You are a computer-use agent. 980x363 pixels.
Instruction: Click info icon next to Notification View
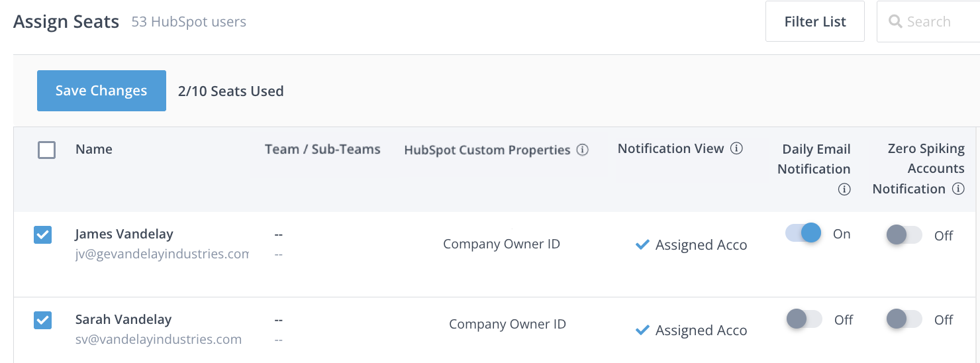[736, 149]
